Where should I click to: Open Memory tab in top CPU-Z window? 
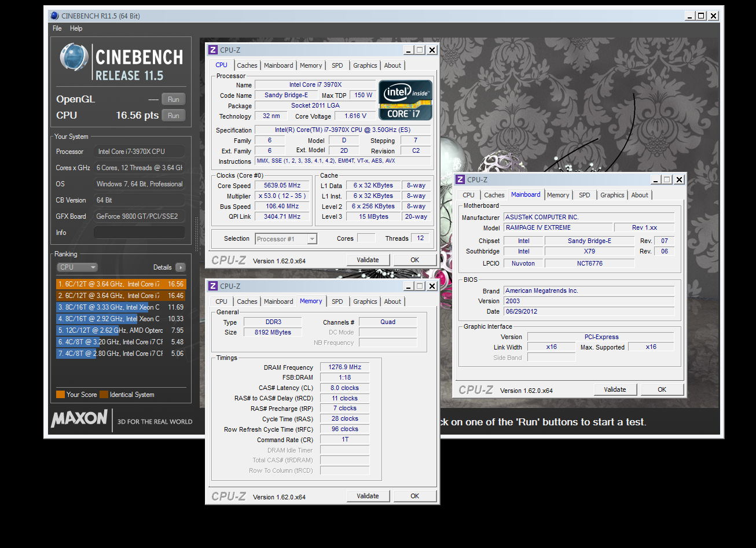pos(311,65)
